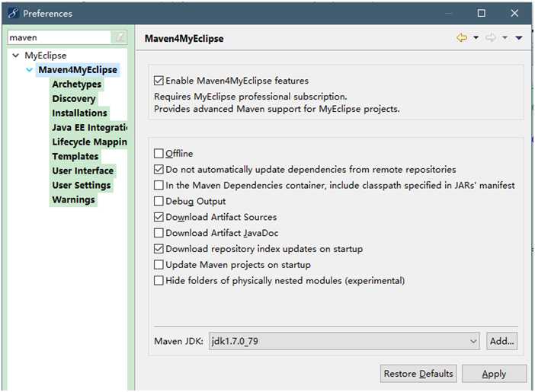
Task: Click the MyEclipse app icon in title bar
Action: tap(13, 13)
